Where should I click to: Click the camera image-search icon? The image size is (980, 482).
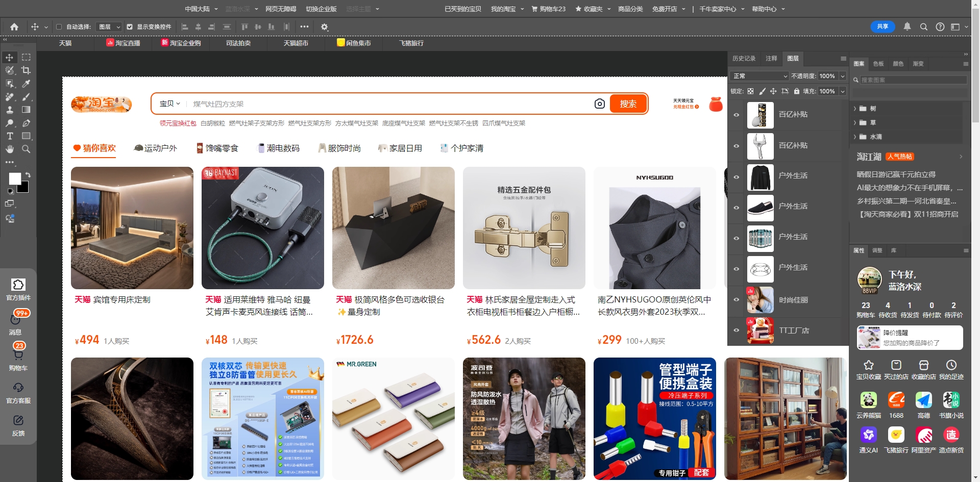(x=600, y=104)
